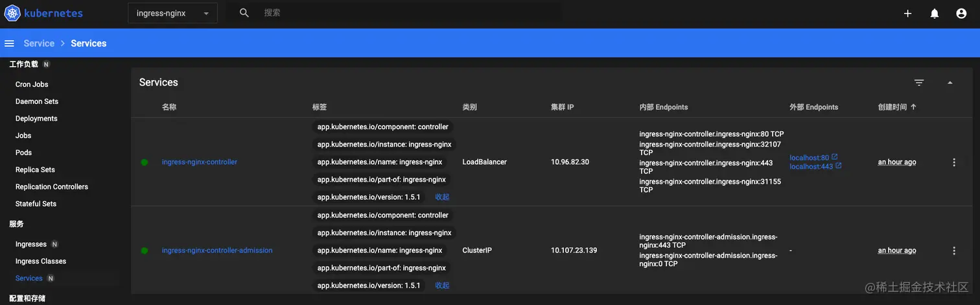Click green status dot of ingress-nginx-controller
Image resolution: width=980 pixels, height=305 pixels.
145,162
